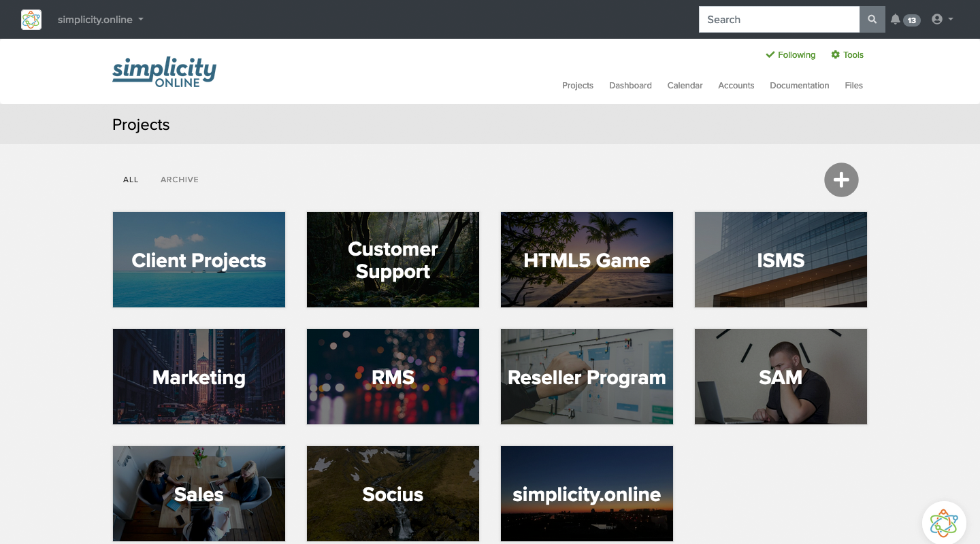Open the Reseller Program project

pos(587,377)
